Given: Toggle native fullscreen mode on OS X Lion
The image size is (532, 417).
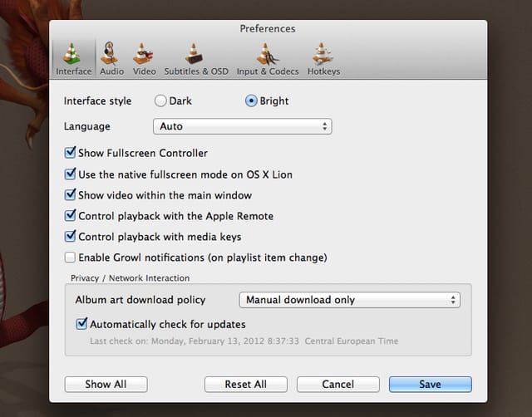Looking at the screenshot, I should point(70,174).
